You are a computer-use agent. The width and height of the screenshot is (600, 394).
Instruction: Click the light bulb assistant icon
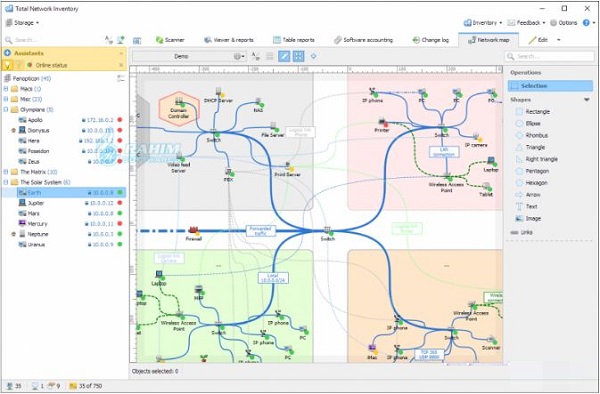[x=7, y=65]
